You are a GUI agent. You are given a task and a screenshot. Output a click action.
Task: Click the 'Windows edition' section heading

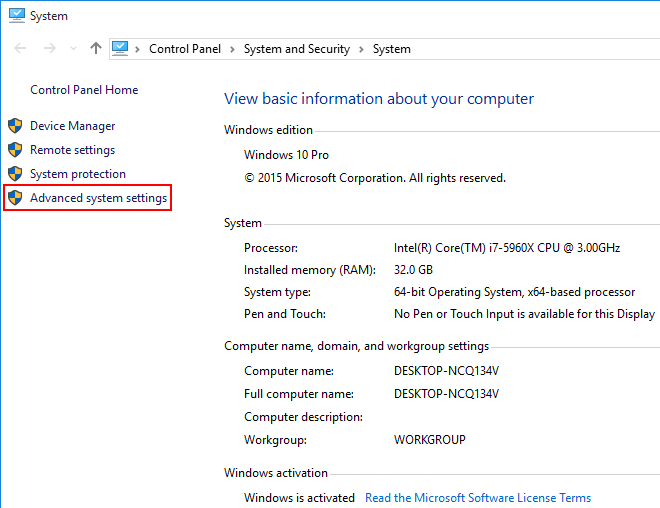click(268, 130)
